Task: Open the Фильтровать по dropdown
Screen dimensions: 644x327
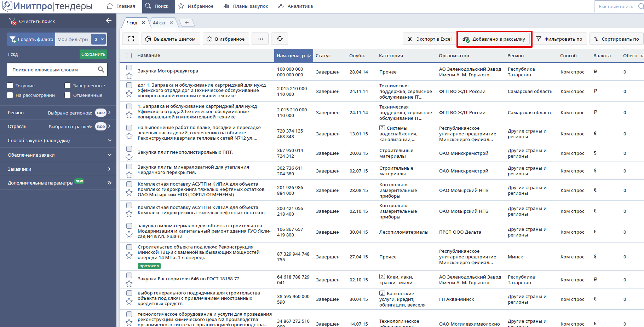Action: (x=560, y=39)
